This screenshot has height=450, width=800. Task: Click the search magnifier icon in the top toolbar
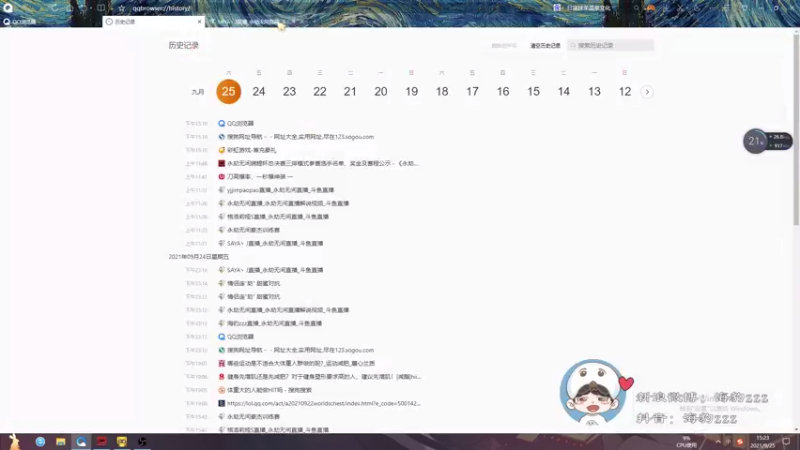click(636, 8)
